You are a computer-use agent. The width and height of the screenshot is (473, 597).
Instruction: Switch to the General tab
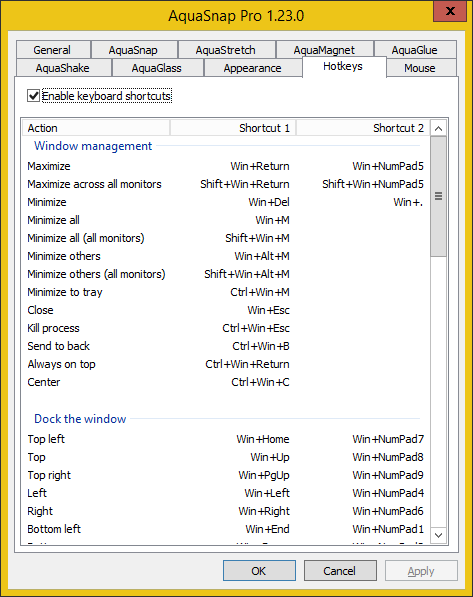coord(53,50)
